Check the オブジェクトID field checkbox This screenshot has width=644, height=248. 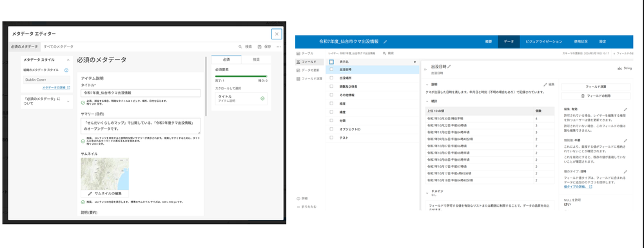pos(331,130)
